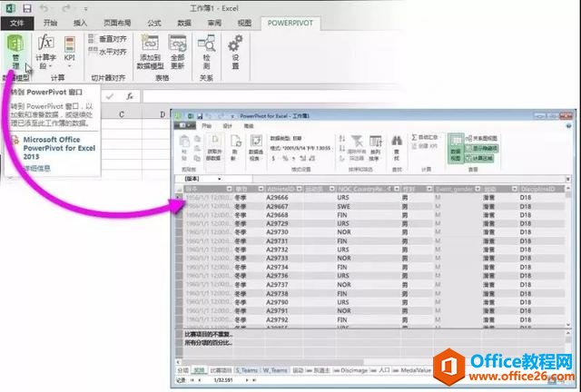Click Save icon in Excel quick access toolbar
Viewport: 581px width, 392px height.
[x=26, y=8]
